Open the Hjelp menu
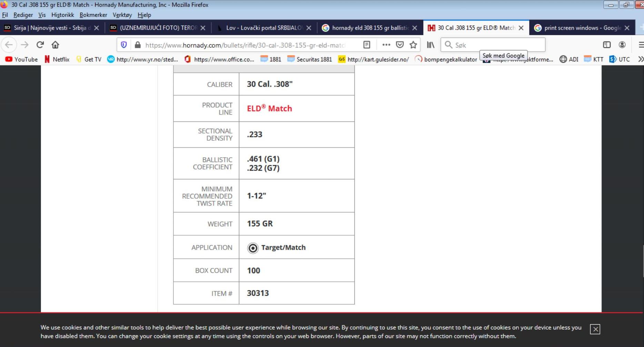The height and width of the screenshot is (347, 644). pyautogui.click(x=144, y=15)
